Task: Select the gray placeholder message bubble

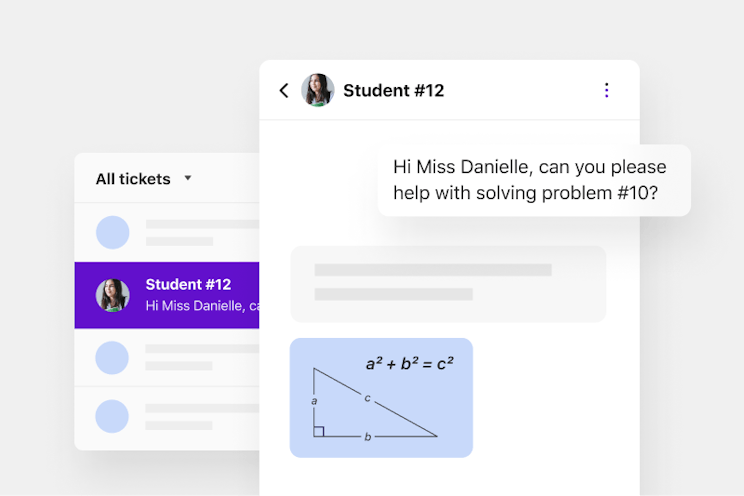Action: pyautogui.click(x=448, y=283)
